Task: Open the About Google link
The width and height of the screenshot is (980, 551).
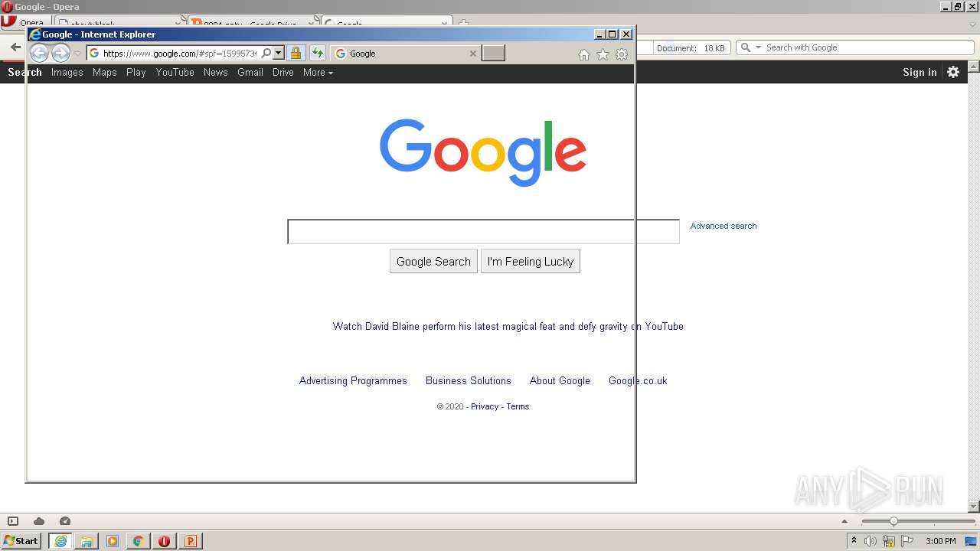Action: tap(560, 380)
